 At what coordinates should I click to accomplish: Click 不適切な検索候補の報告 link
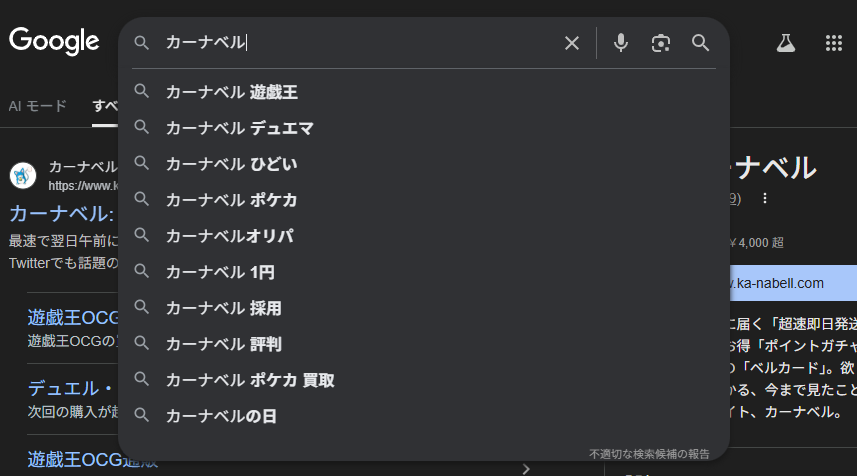[x=649, y=454]
